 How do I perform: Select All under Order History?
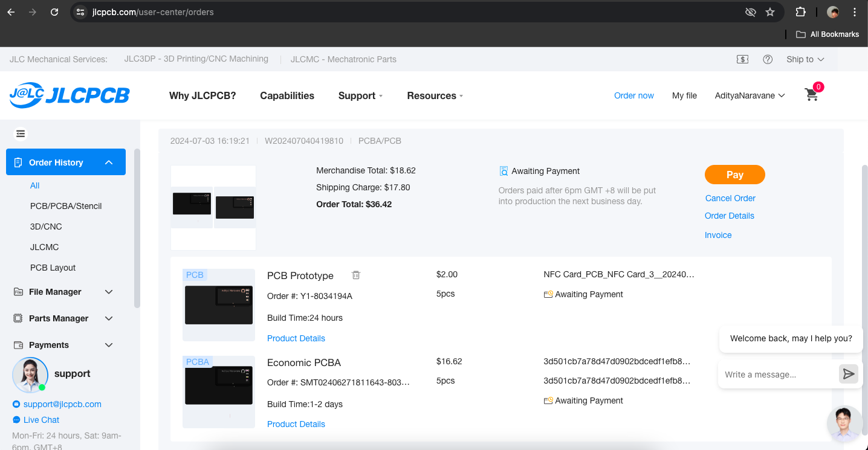(35, 185)
